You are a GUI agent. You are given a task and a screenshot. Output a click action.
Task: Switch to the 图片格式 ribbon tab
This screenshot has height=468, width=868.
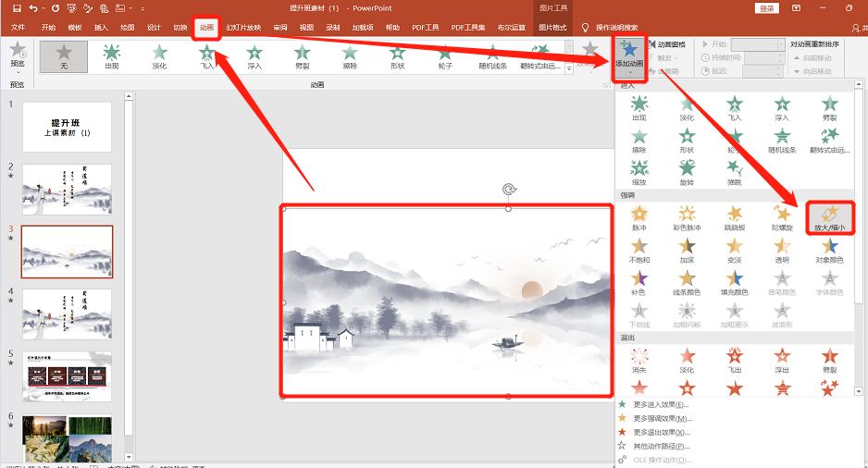(552, 28)
